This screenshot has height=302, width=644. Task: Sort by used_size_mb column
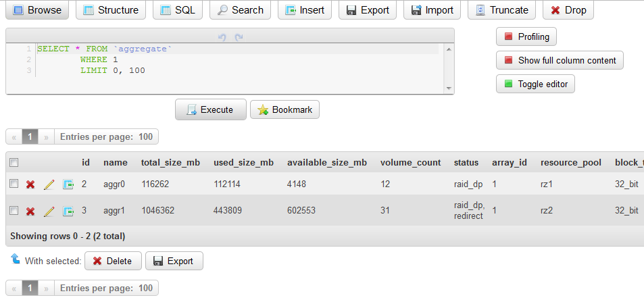tap(243, 163)
